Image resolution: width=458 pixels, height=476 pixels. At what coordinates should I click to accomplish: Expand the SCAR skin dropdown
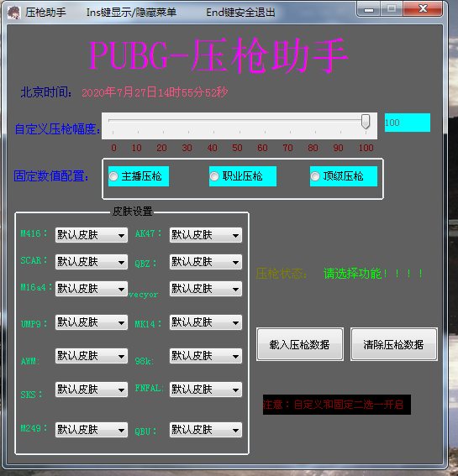[x=91, y=262]
